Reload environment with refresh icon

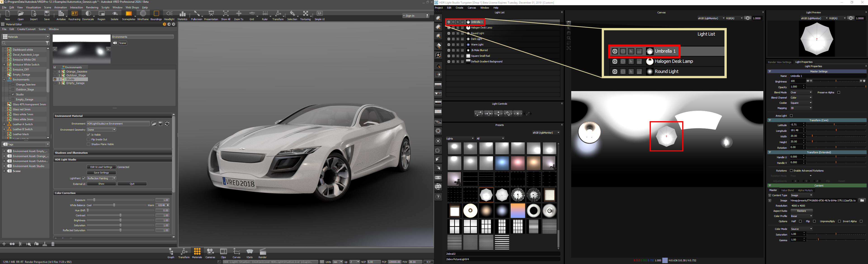tap(167, 124)
